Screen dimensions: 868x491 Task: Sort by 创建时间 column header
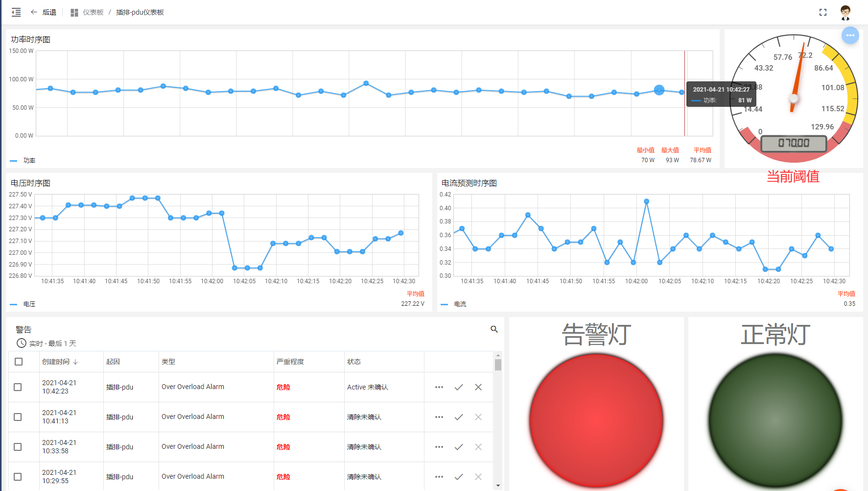click(56, 362)
